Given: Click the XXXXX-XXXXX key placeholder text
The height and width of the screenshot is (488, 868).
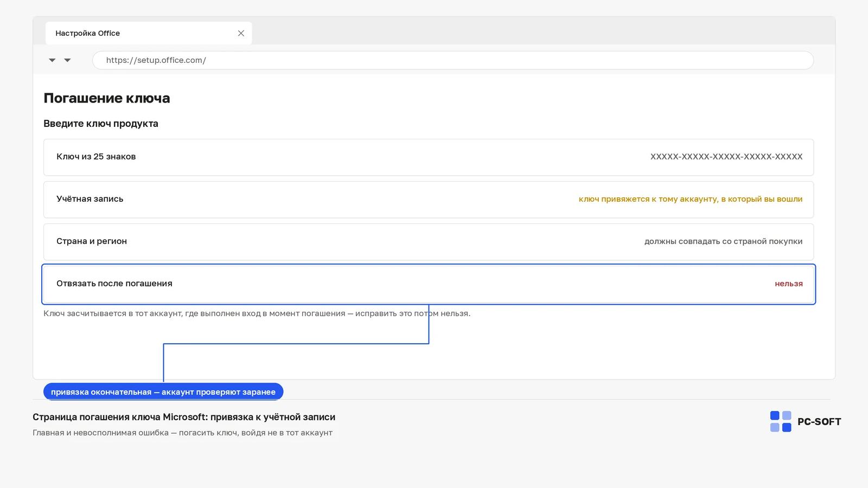Looking at the screenshot, I should (726, 157).
